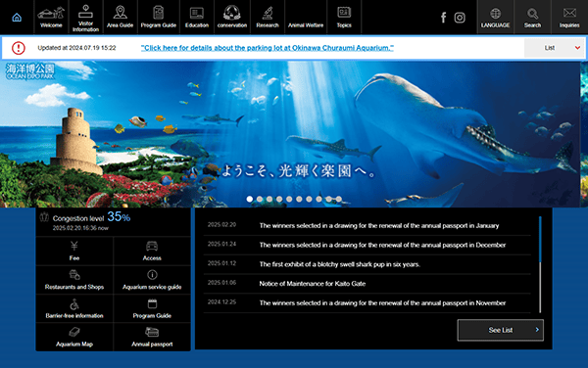
Task: Click the update timestamp text
Action: [x=76, y=48]
